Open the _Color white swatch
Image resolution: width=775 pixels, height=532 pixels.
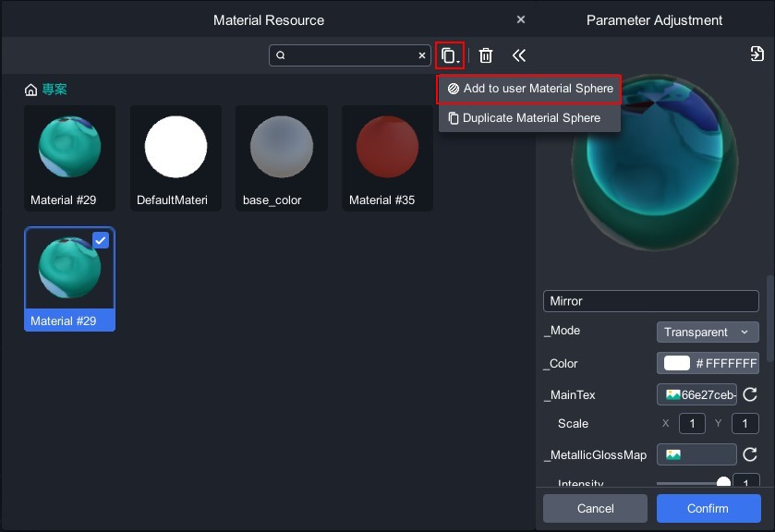pyautogui.click(x=677, y=363)
